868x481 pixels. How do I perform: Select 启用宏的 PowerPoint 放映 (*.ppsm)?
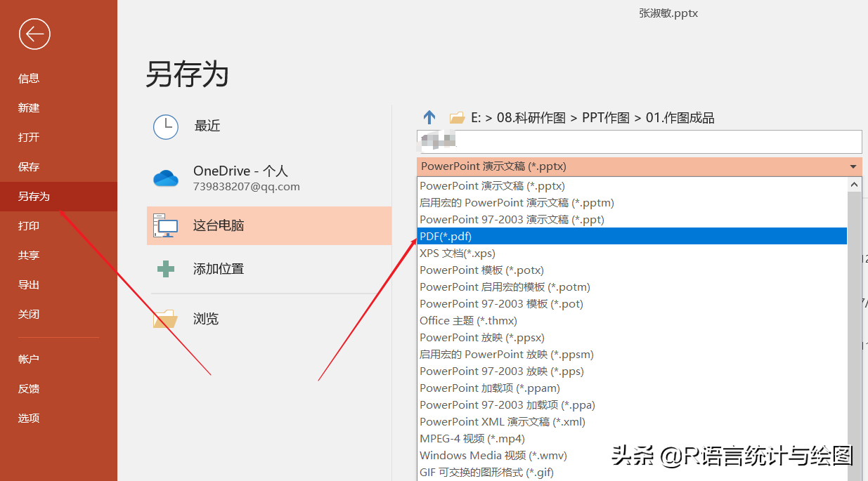pos(632,355)
